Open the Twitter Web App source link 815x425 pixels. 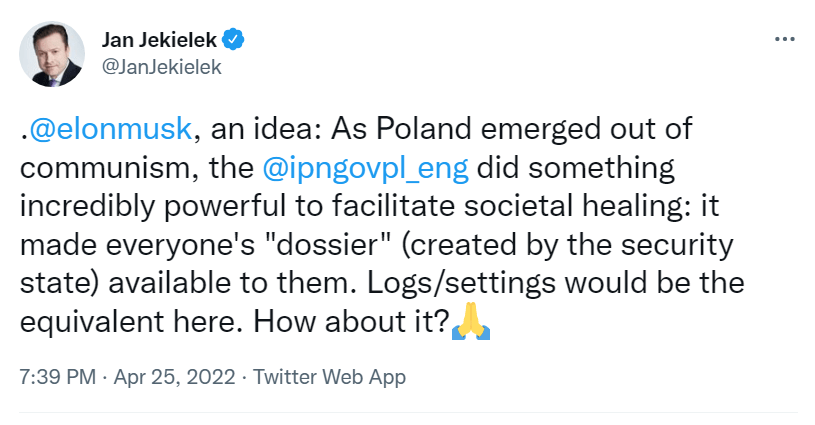(x=330, y=377)
